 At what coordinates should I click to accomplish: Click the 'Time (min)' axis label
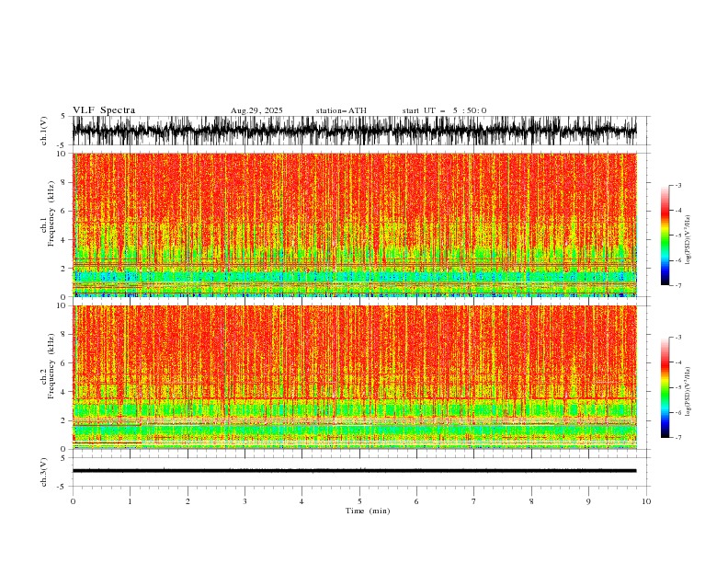tap(368, 511)
